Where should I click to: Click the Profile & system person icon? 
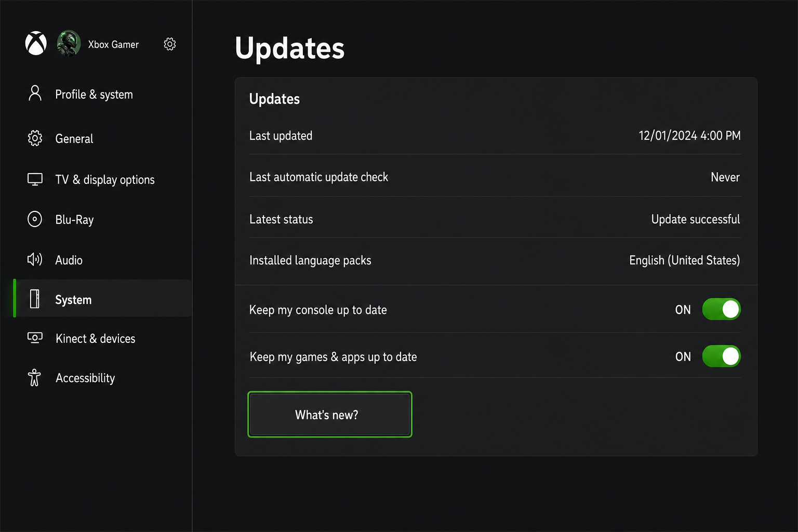pos(35,93)
